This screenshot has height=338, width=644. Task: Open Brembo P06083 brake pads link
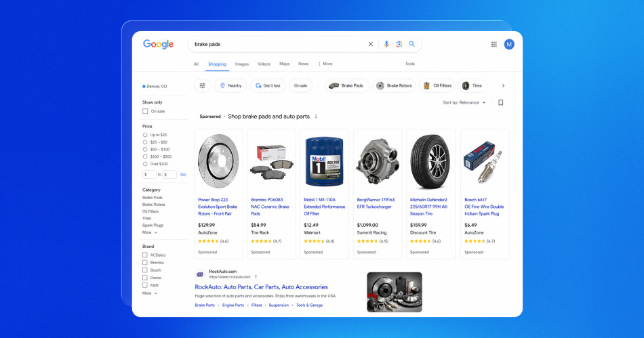point(270,207)
